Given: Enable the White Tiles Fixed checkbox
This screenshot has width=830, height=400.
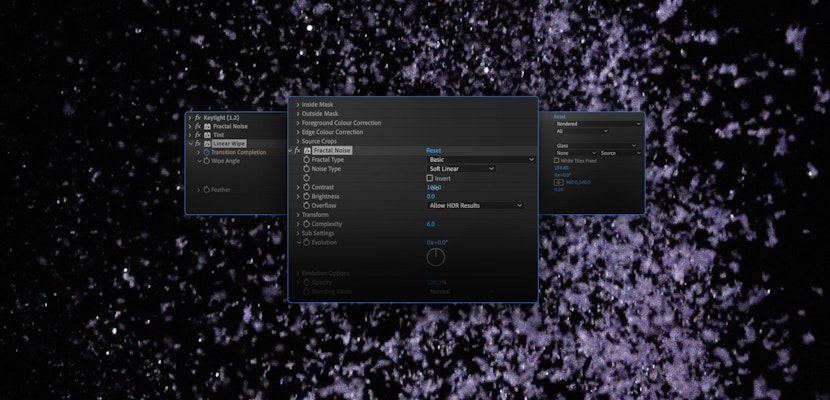Looking at the screenshot, I should [557, 161].
